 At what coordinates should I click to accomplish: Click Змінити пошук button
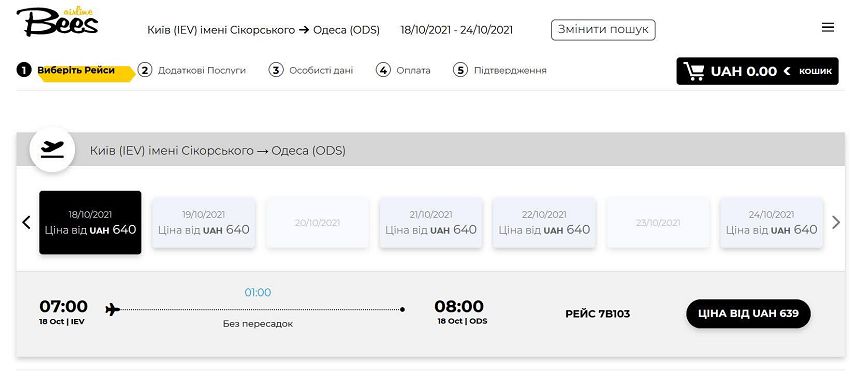[x=603, y=30]
